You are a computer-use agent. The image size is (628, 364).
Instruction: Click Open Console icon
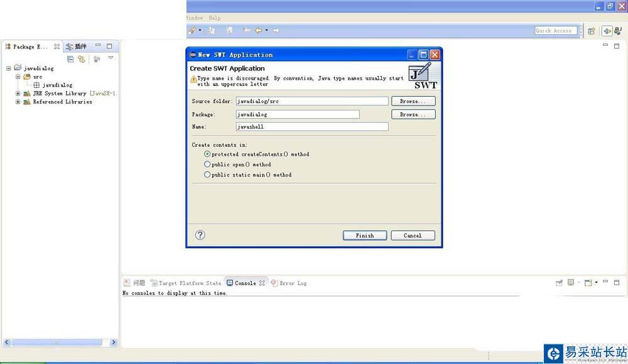[x=588, y=282]
